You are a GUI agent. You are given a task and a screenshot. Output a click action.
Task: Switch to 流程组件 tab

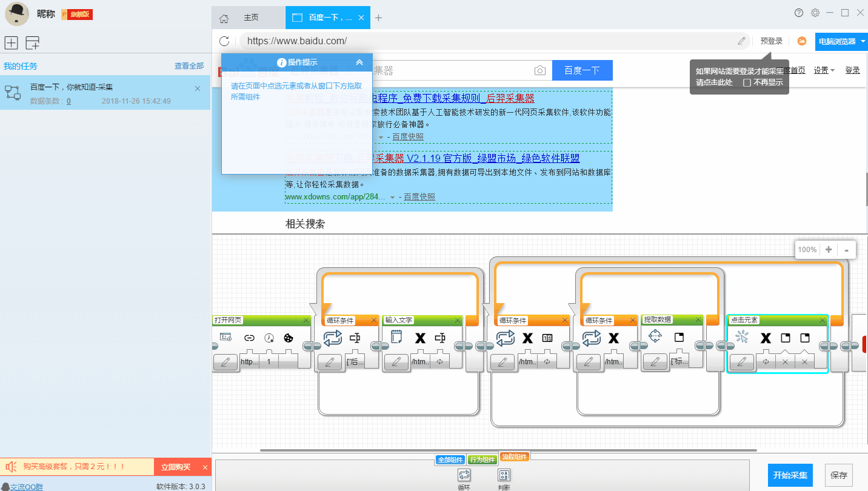tap(515, 457)
